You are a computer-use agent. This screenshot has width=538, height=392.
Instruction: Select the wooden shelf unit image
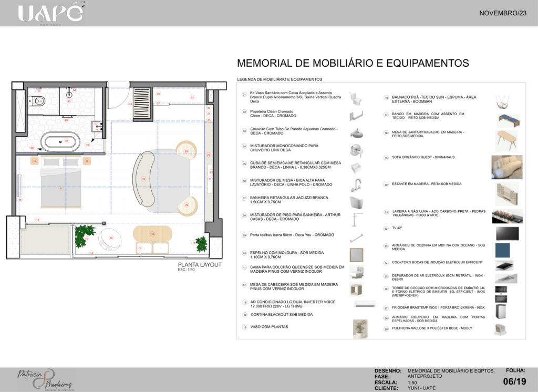tap(507, 194)
